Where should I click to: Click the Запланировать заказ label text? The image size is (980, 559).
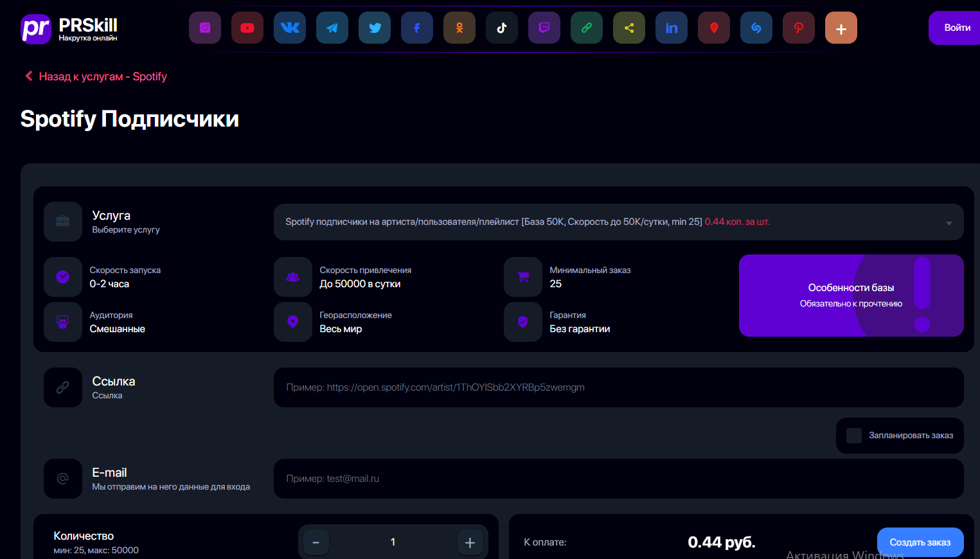point(911,436)
